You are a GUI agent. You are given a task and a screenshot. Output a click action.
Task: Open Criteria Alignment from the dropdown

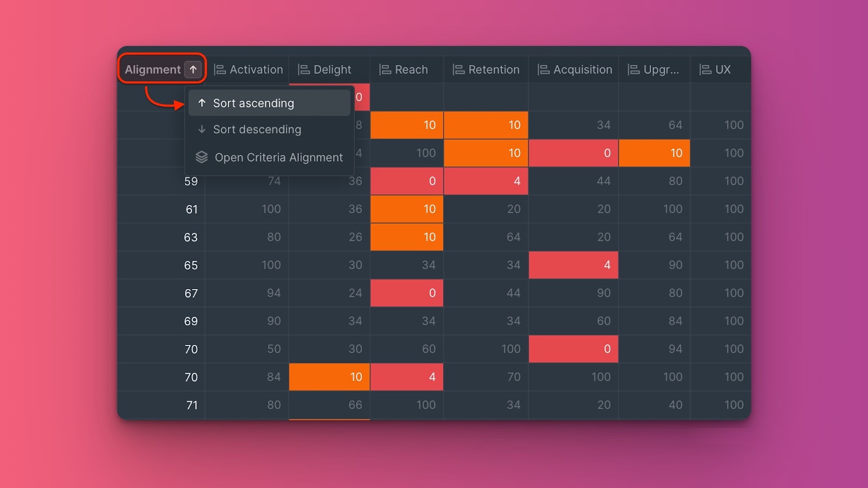pyautogui.click(x=278, y=157)
